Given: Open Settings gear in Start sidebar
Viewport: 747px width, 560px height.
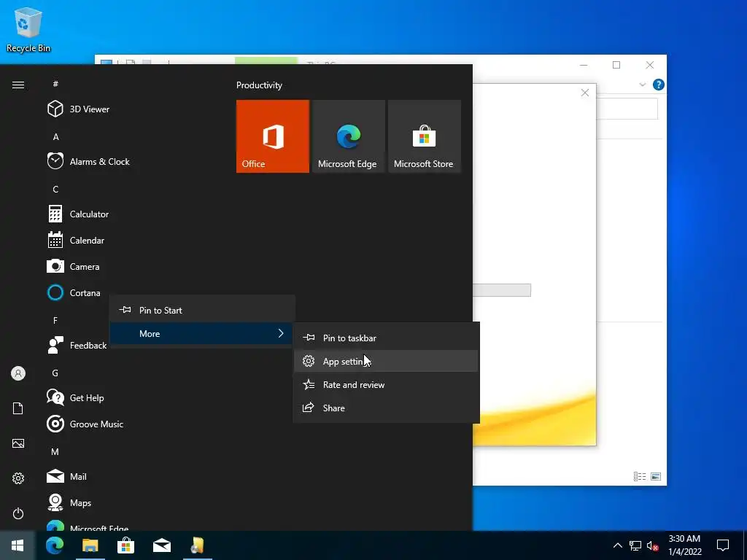Looking at the screenshot, I should 18,478.
